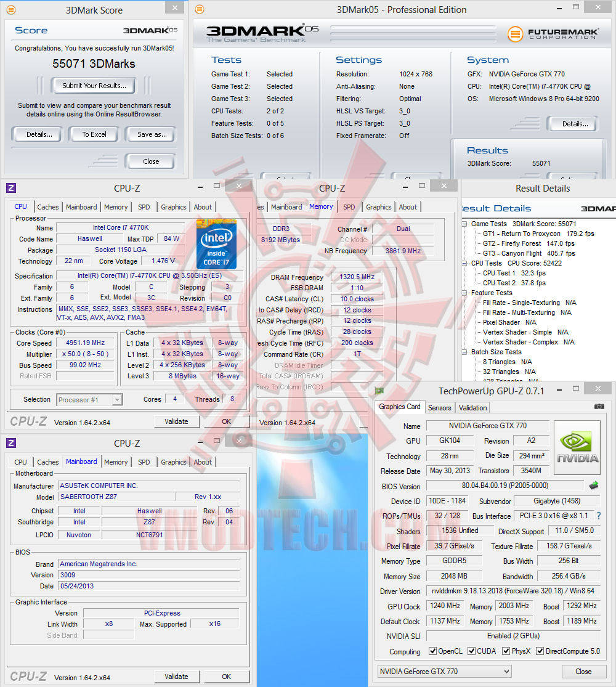Screen dimensions: 616x687
Task: Collapse the Feature Tests tree node
Action: [x=465, y=293]
